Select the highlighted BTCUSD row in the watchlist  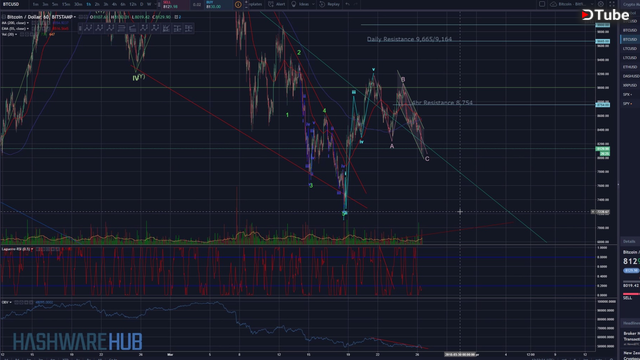point(630,40)
